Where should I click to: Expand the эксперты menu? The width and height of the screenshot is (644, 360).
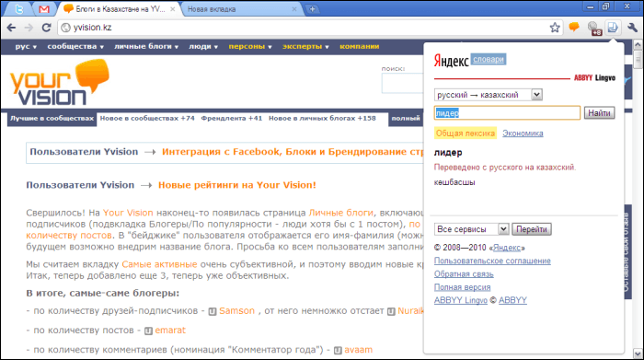pos(305,46)
